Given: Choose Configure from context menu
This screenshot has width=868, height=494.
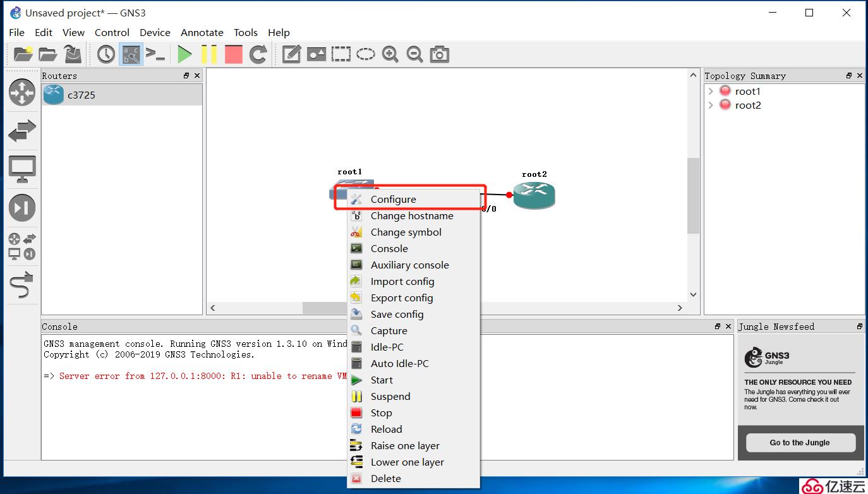Looking at the screenshot, I should [x=414, y=199].
